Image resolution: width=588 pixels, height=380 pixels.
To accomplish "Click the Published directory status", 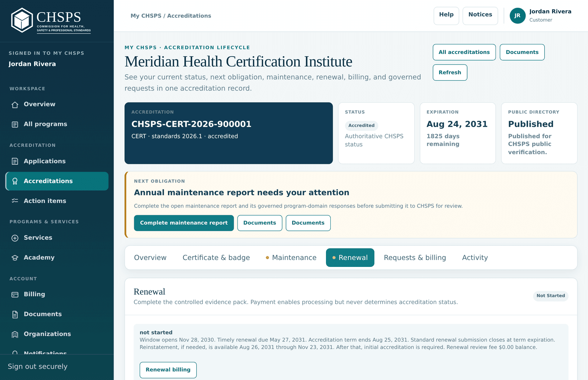I will click(531, 124).
